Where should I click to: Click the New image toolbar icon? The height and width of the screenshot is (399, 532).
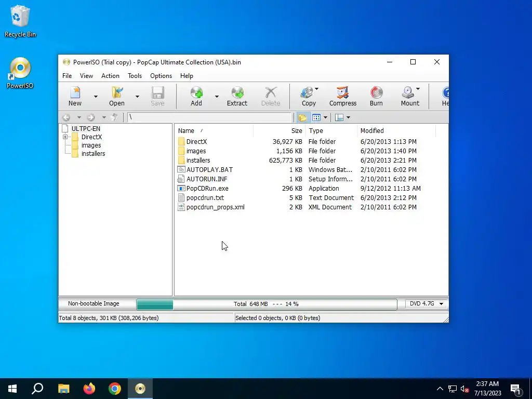tap(75, 96)
